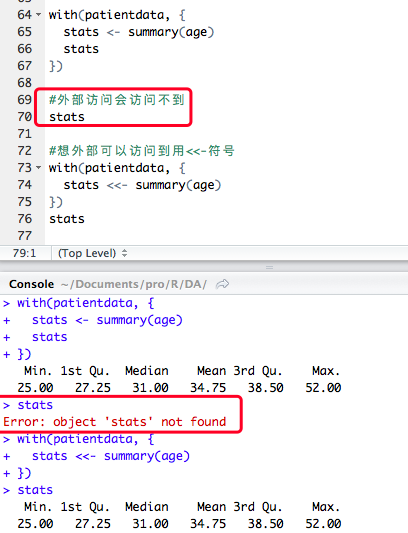Click 'with(patientdata, {' on editor line 73
Viewport: 408px width, 533px height.
(x=117, y=168)
